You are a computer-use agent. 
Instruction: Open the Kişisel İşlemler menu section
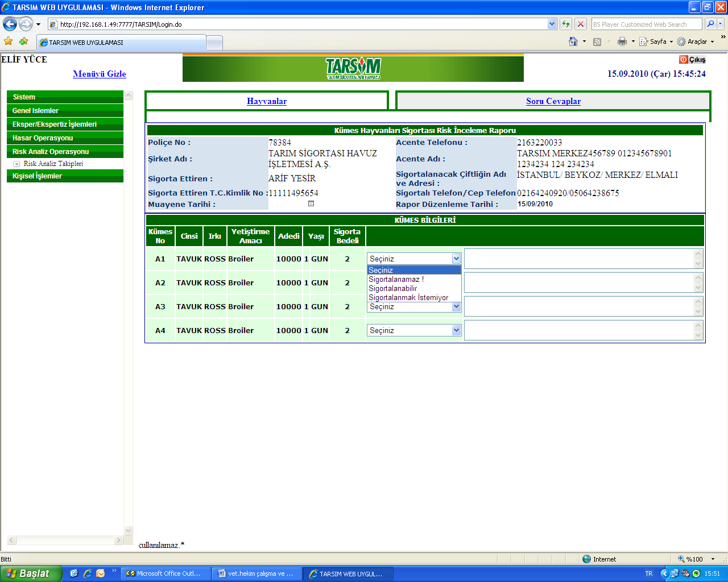pos(65,176)
